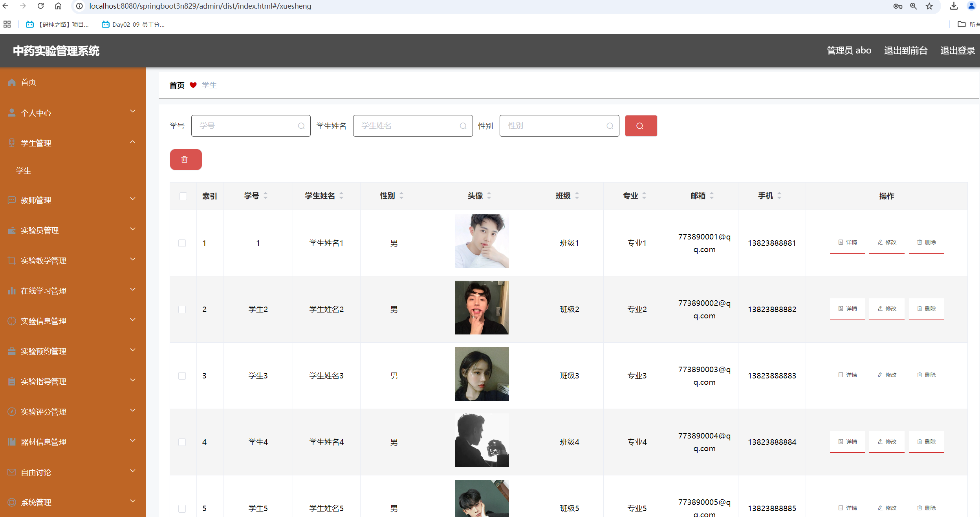Click the red trash bulk-delete button
The image size is (980, 517).
[186, 159]
